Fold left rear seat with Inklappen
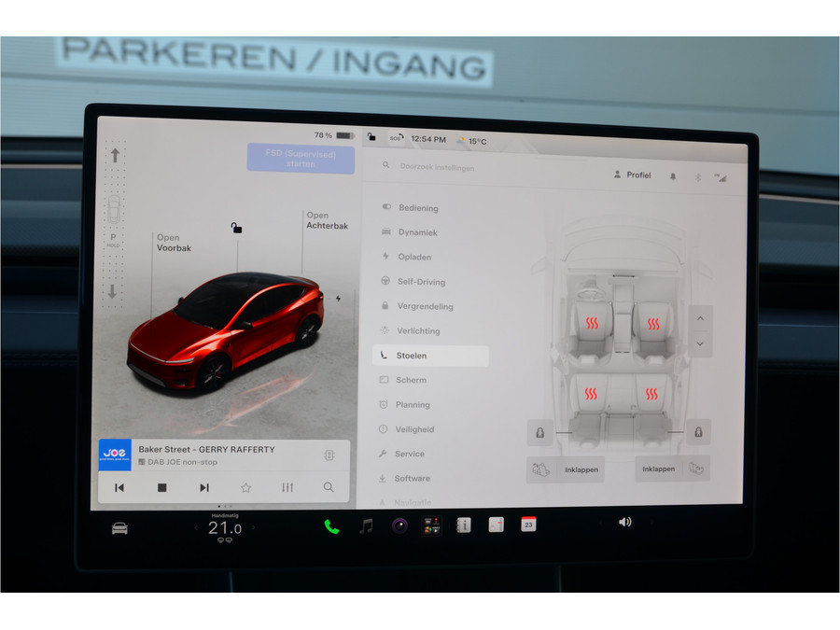Image resolution: width=840 pixels, height=630 pixels. click(x=566, y=469)
